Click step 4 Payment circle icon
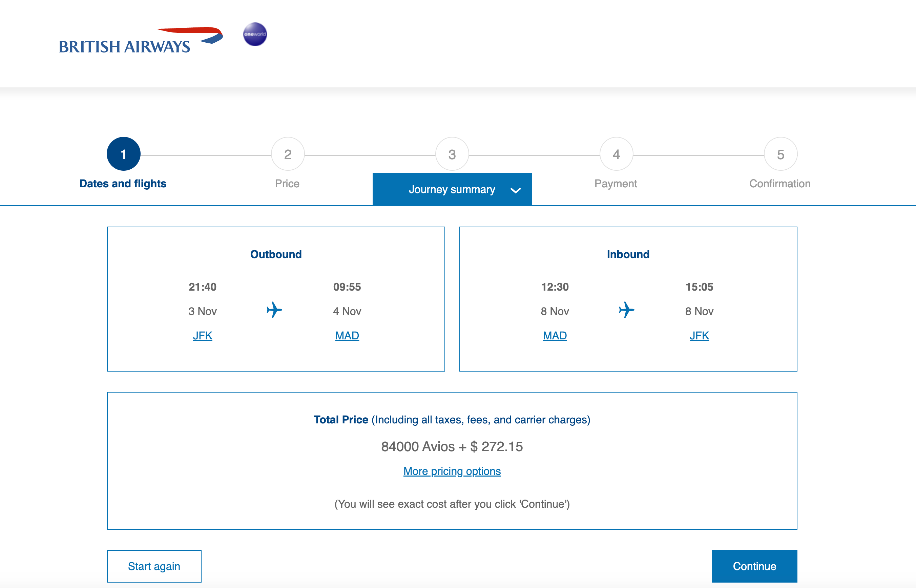This screenshot has width=916, height=588. [x=616, y=154]
